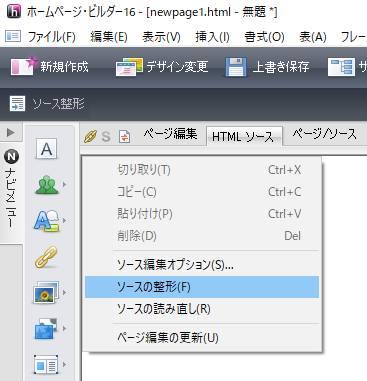
Task: Choose 貼り付け(P) in context menu
Action: [202, 214]
